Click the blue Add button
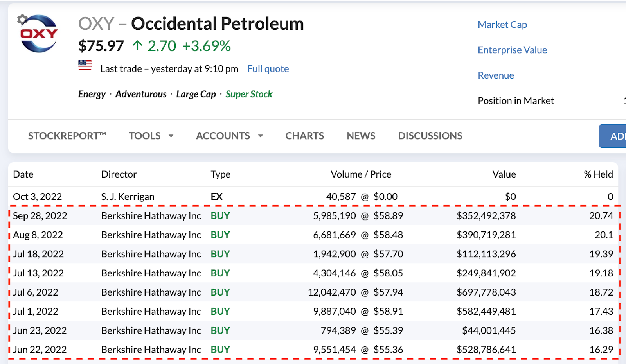Image resolution: width=626 pixels, height=364 pixels. (615, 136)
